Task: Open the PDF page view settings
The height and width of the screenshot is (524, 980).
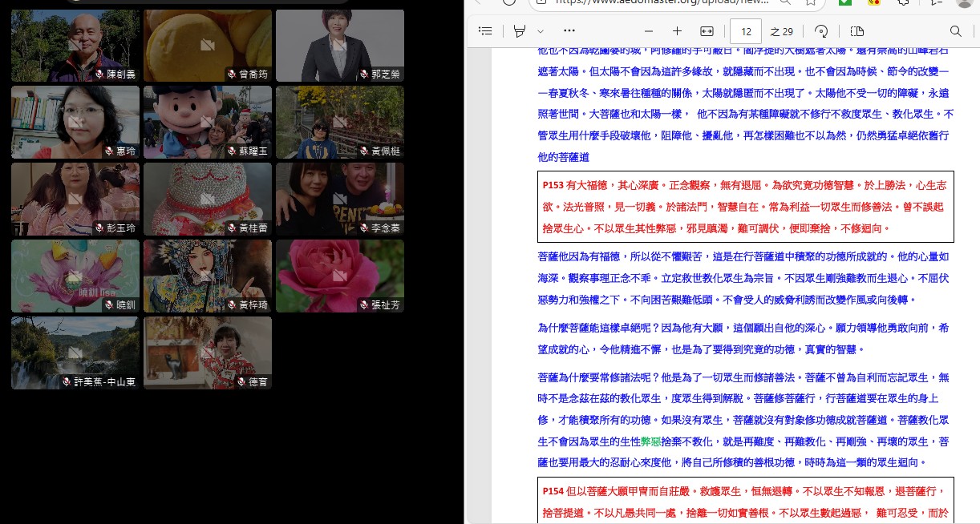Action: coord(856,31)
